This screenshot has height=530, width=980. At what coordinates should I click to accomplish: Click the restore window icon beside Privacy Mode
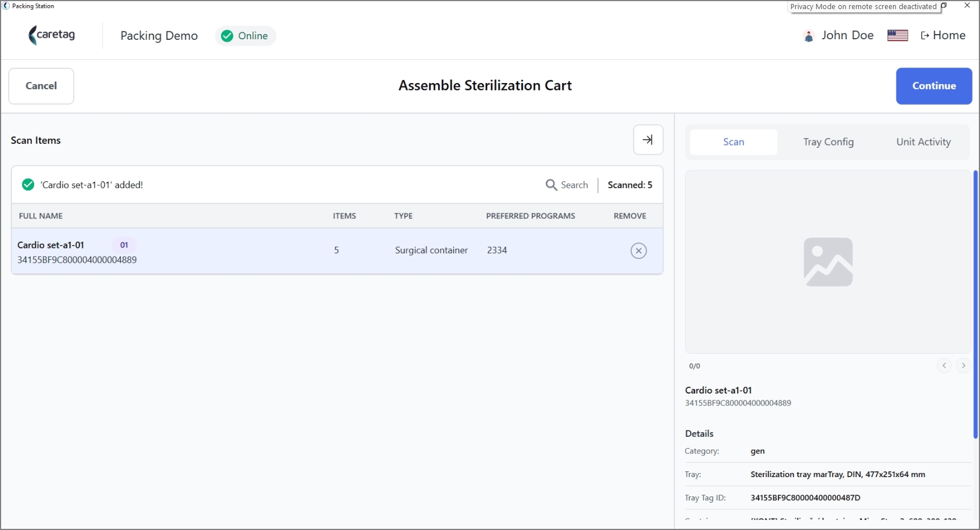(944, 6)
